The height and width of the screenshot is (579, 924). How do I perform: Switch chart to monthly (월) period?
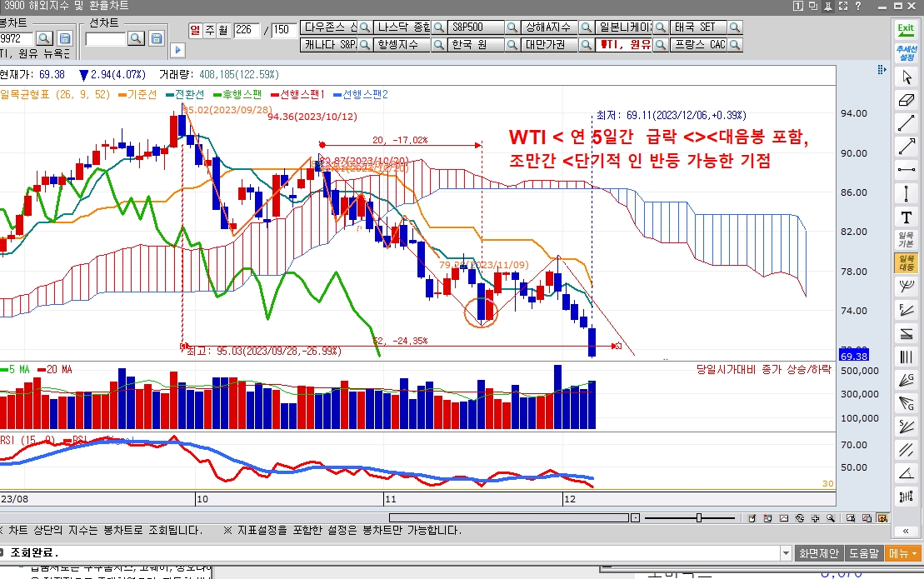pyautogui.click(x=222, y=30)
